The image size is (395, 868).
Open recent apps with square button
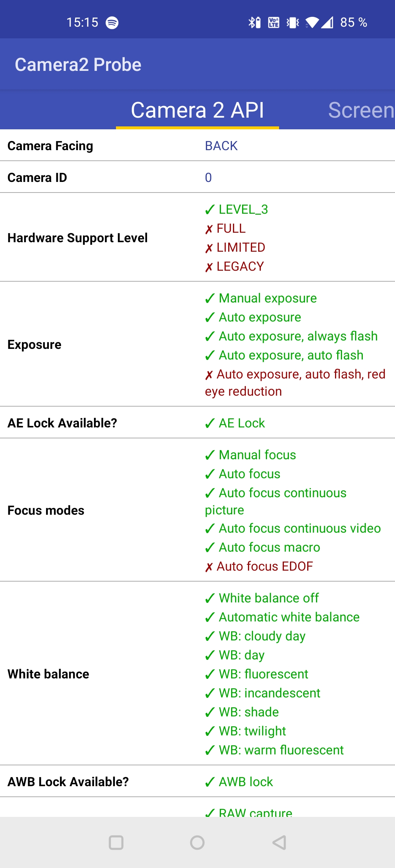pos(116,842)
